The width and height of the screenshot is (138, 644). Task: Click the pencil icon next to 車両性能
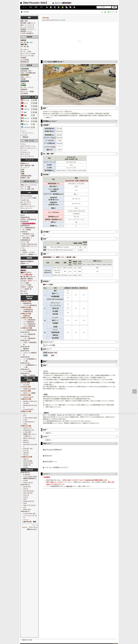click(x=50, y=174)
